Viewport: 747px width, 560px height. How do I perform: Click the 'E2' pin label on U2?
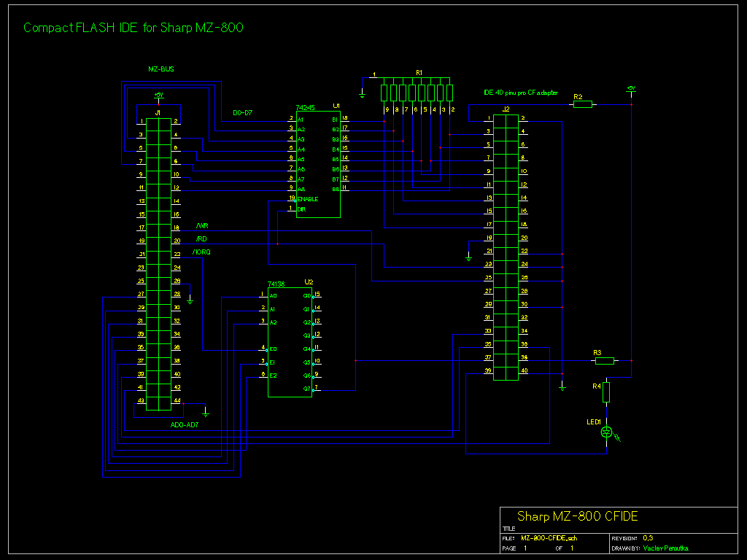point(273,376)
